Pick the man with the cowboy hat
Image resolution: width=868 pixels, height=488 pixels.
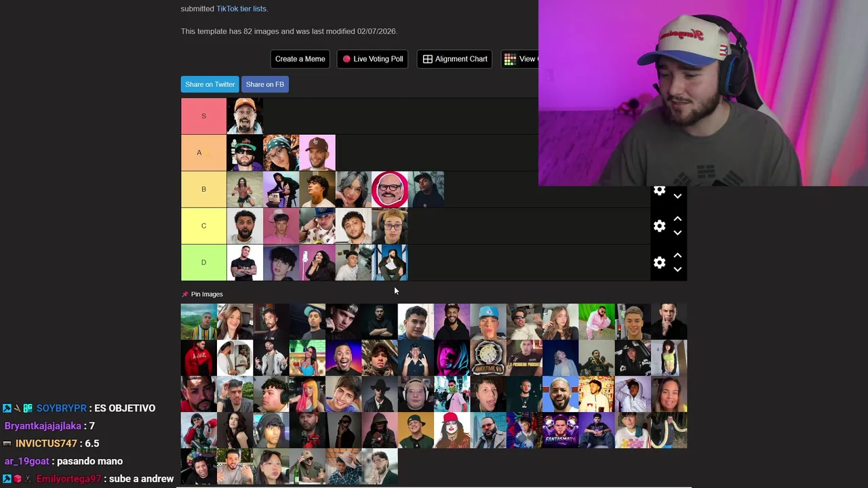click(344, 466)
